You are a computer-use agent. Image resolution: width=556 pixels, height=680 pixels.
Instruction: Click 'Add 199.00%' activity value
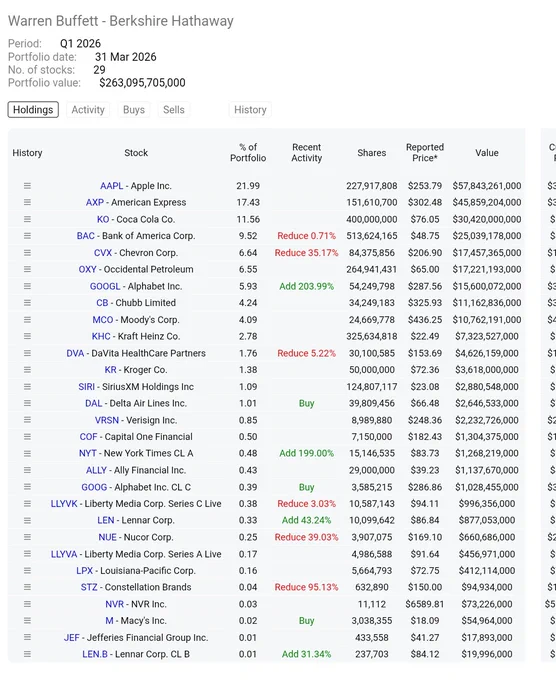click(307, 453)
